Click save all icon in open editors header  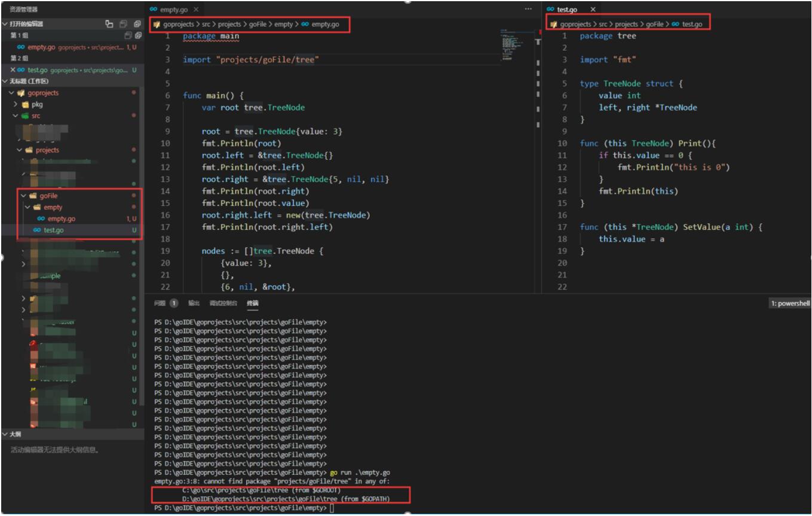[124, 24]
